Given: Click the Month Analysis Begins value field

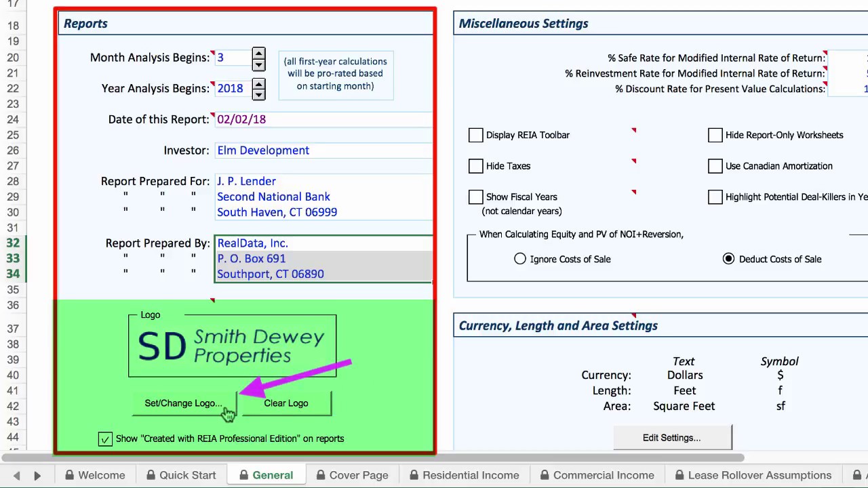Looking at the screenshot, I should pos(233,58).
